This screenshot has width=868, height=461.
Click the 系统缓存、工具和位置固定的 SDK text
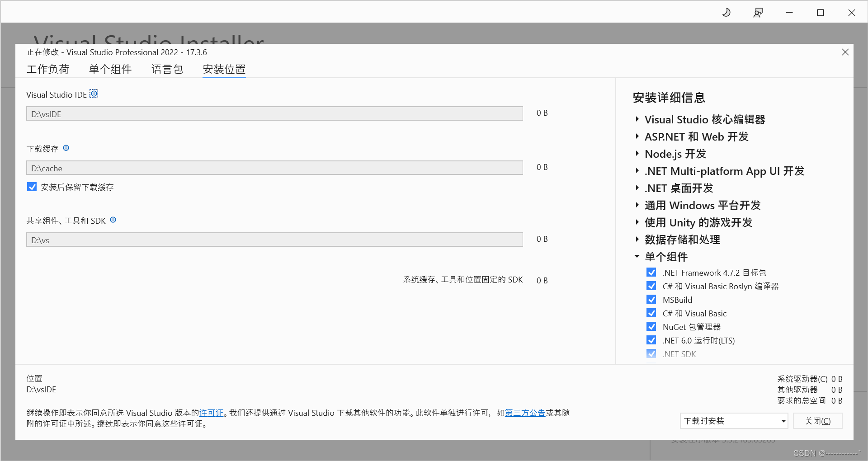click(x=463, y=280)
